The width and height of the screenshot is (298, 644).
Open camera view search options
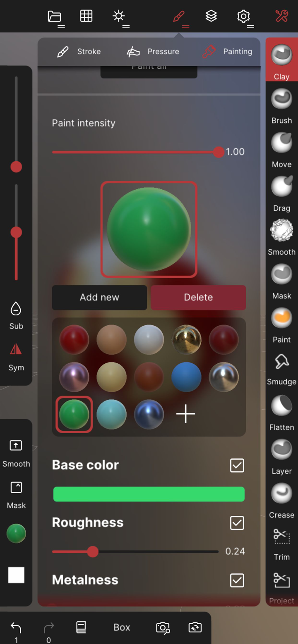[163, 627]
